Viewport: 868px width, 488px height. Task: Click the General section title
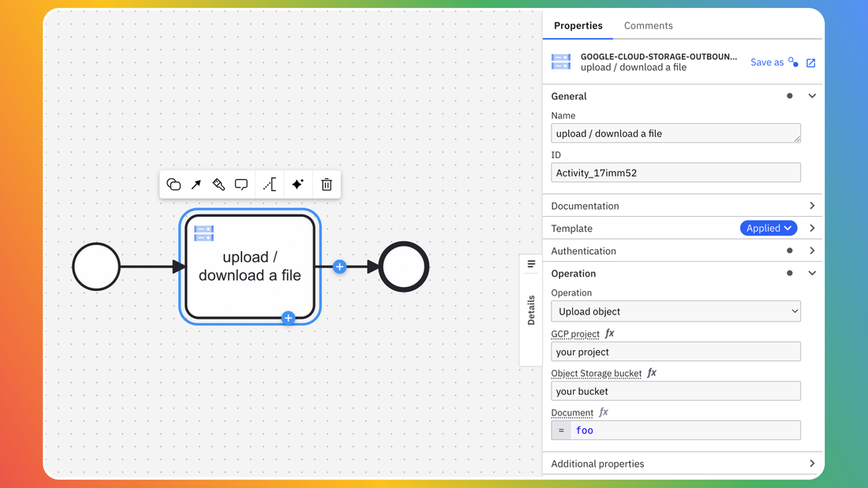(x=568, y=96)
